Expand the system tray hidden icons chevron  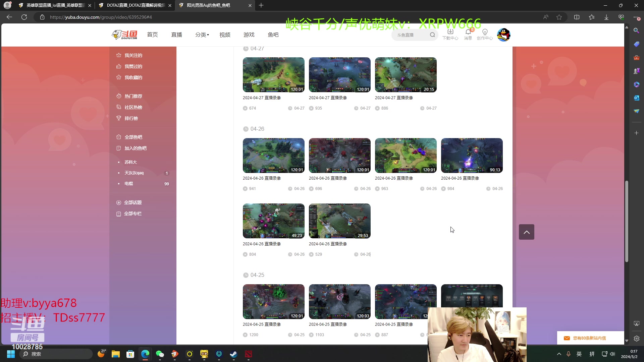pyautogui.click(x=559, y=354)
